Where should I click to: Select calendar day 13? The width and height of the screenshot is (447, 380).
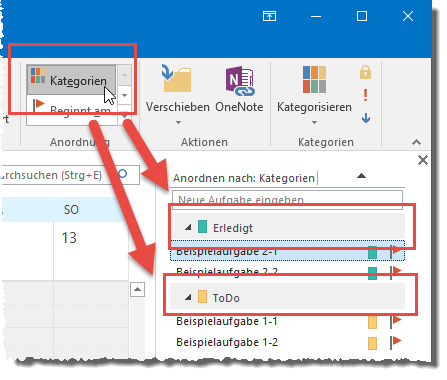click(x=69, y=238)
